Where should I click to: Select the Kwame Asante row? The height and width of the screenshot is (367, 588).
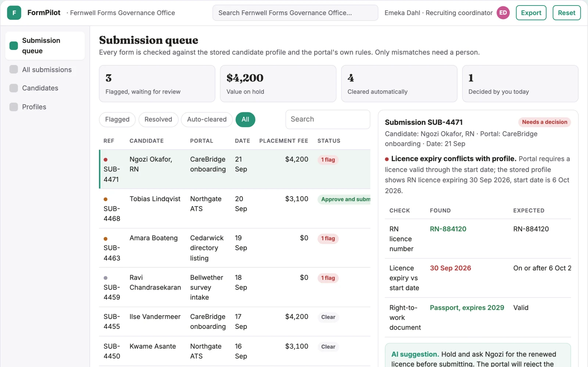[235, 351]
